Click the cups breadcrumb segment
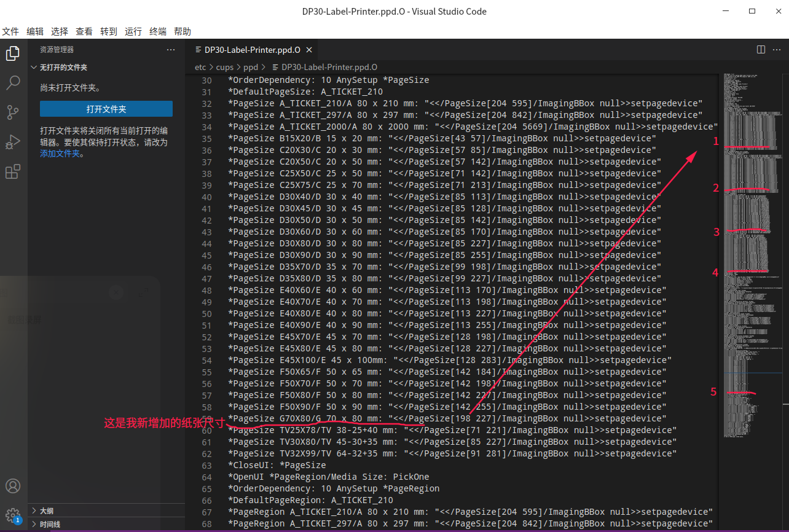Viewport: 789px width, 532px height. pos(225,67)
